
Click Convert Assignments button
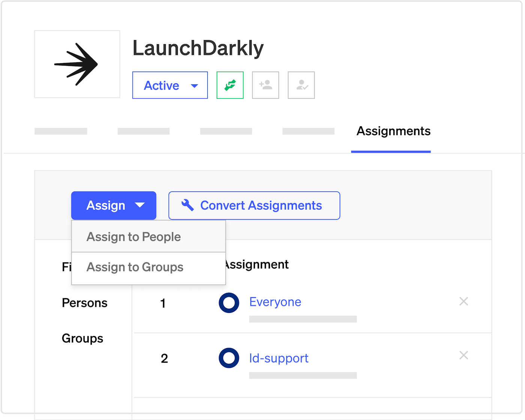point(254,205)
